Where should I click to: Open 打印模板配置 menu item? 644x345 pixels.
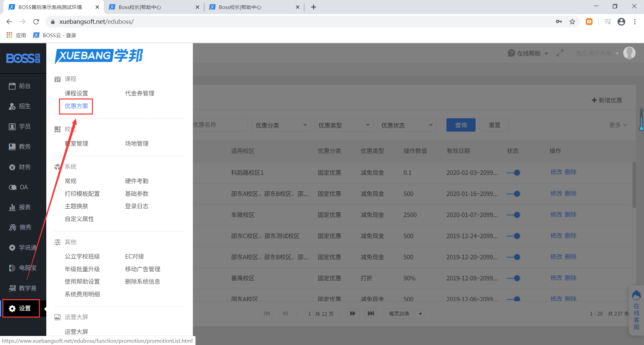[x=82, y=194]
